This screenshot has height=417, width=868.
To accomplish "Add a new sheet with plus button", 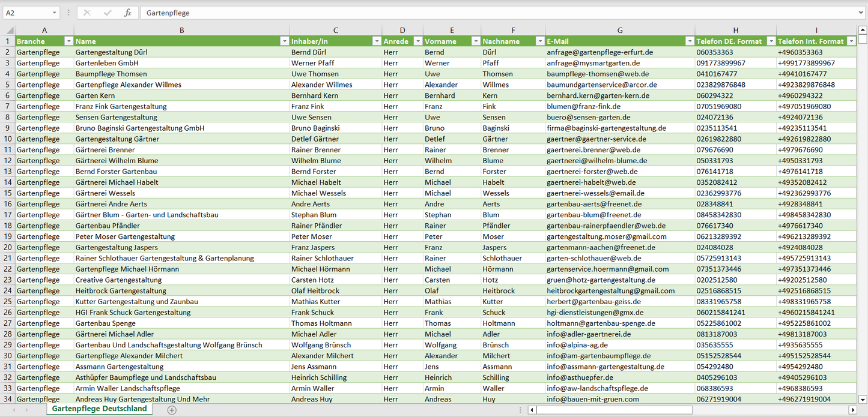I will (172, 410).
